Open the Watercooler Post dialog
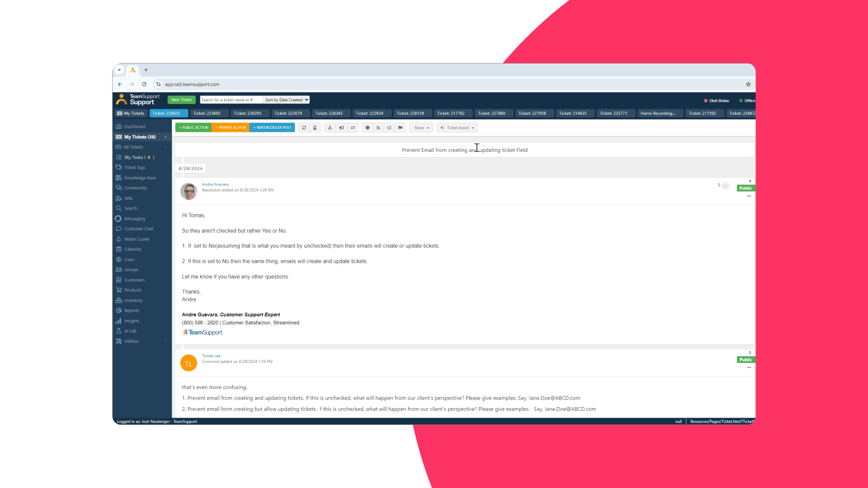This screenshot has height=488, width=868. coord(272,127)
